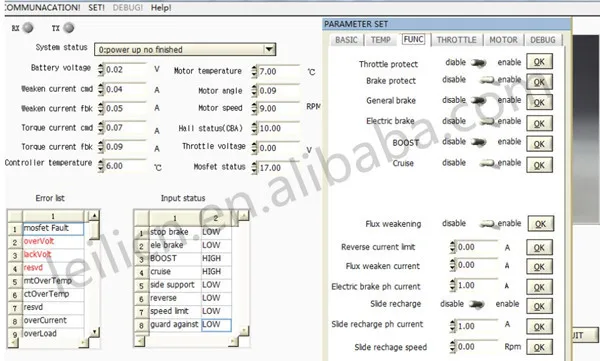The height and width of the screenshot is (361, 600).
Task: Click the RX indicator light
Action: tap(28, 28)
